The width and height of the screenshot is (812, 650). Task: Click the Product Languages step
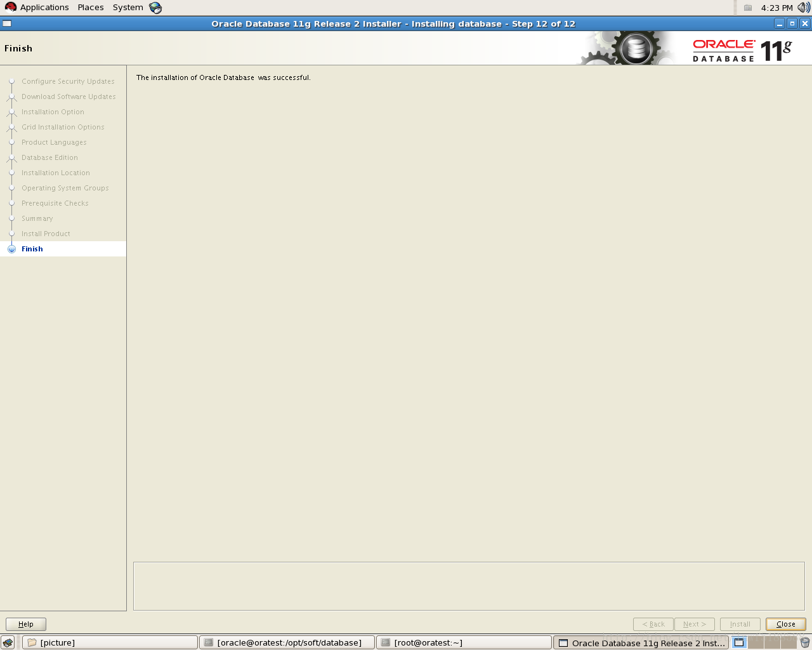point(54,142)
